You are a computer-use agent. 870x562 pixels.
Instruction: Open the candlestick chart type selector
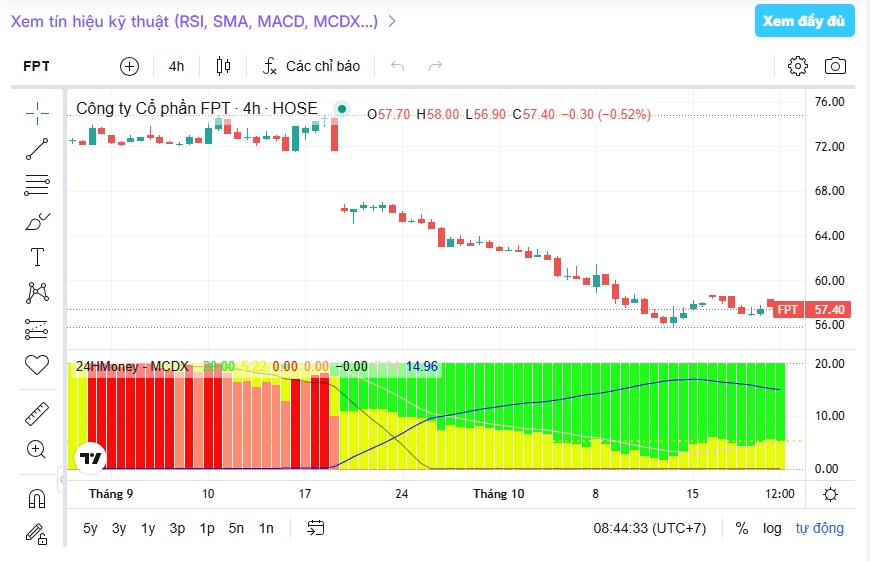223,66
